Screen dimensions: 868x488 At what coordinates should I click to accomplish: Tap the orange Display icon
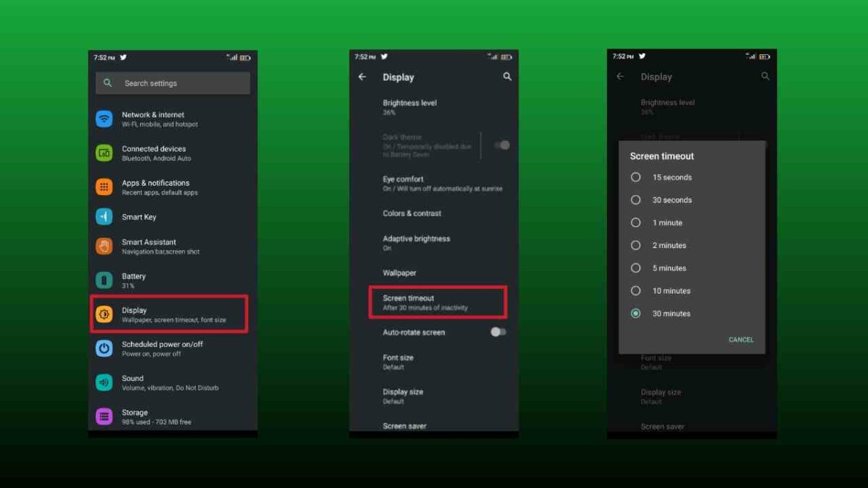coord(104,314)
